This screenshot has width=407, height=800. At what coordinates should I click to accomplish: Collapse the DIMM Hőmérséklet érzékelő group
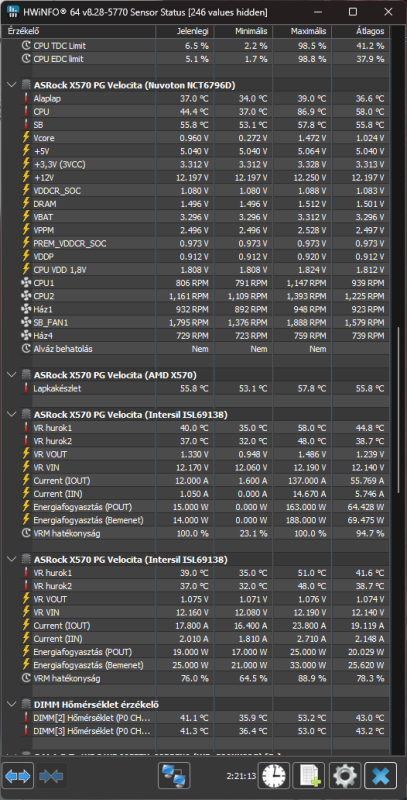[12, 705]
